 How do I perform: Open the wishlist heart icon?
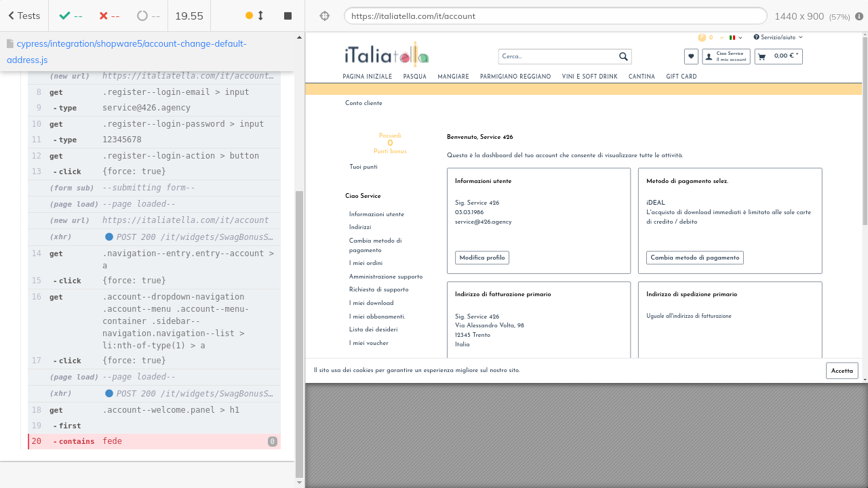(x=691, y=56)
